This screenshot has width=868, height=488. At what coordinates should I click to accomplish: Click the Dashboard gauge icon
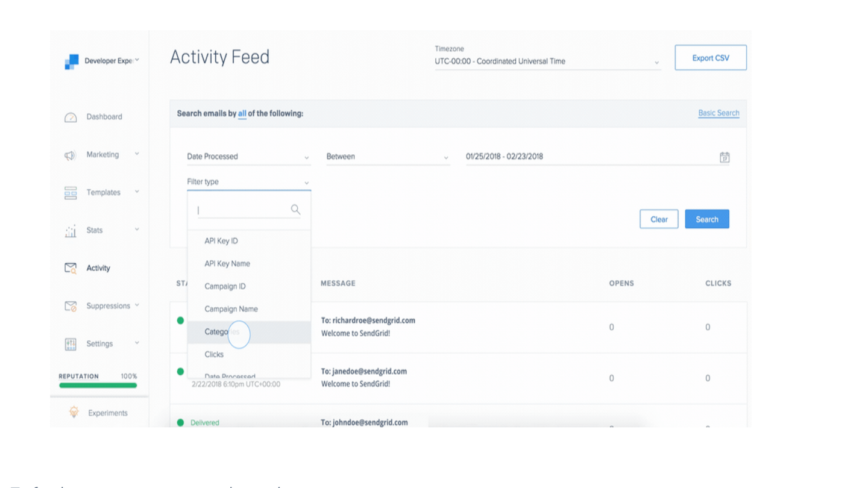click(x=71, y=117)
